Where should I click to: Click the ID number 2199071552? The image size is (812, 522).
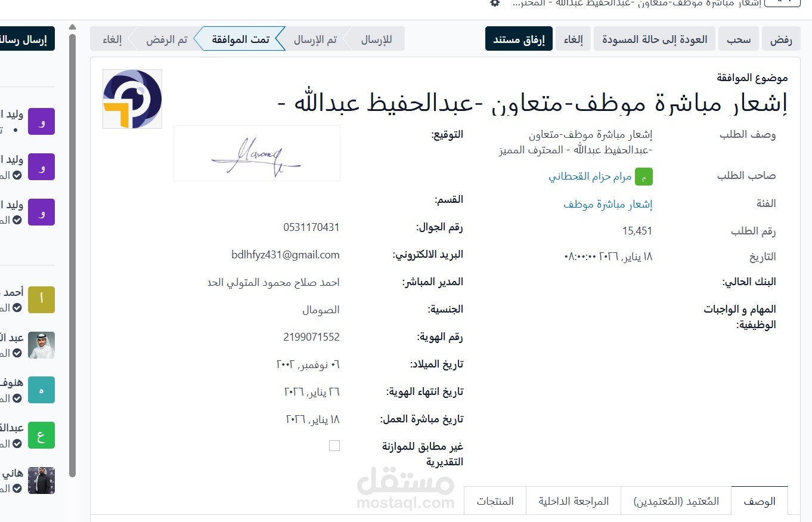[x=311, y=337]
